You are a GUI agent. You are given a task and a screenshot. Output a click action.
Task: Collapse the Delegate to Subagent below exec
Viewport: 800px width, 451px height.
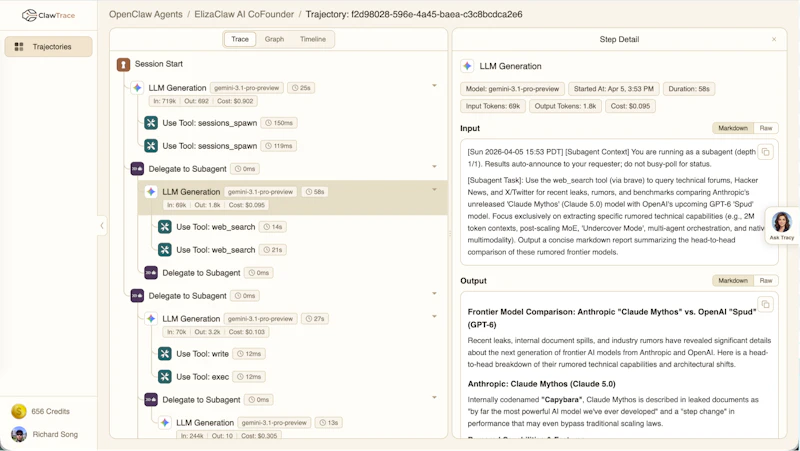[x=434, y=398]
